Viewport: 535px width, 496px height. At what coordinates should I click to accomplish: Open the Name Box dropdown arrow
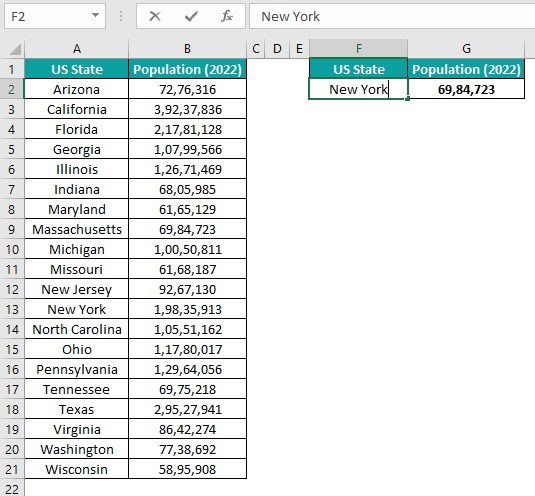click(x=96, y=15)
